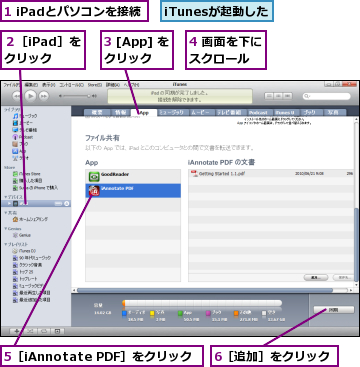Image resolution: width=360 pixels, height=367 pixels.
Task: Open the ファイル menu
Action: [x=11, y=85]
